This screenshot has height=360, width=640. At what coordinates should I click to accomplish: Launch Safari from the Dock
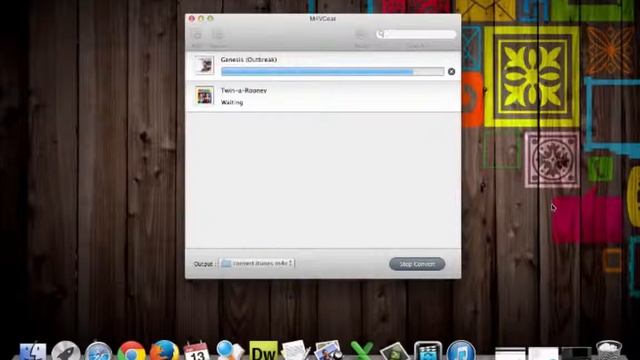click(98, 352)
